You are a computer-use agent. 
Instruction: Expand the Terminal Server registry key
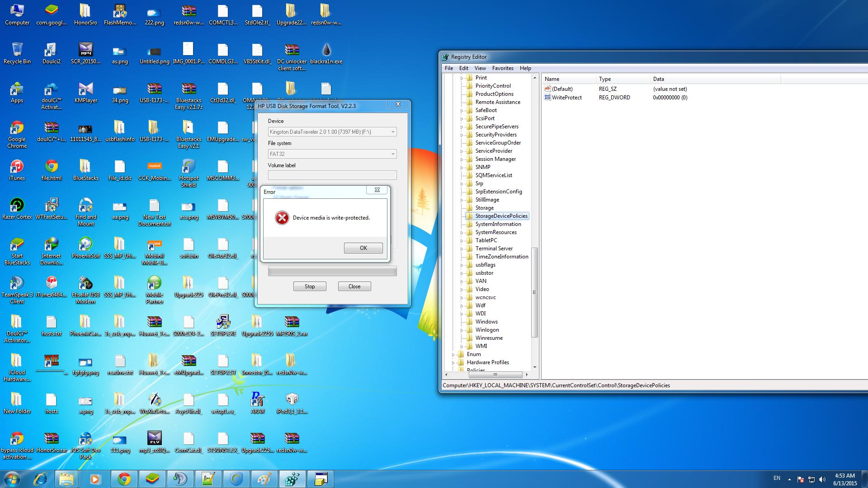point(462,249)
